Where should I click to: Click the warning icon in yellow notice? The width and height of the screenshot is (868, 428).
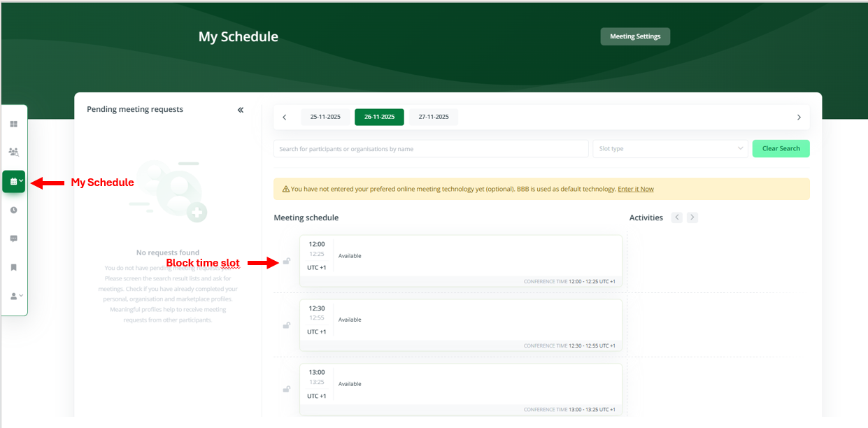coord(285,189)
